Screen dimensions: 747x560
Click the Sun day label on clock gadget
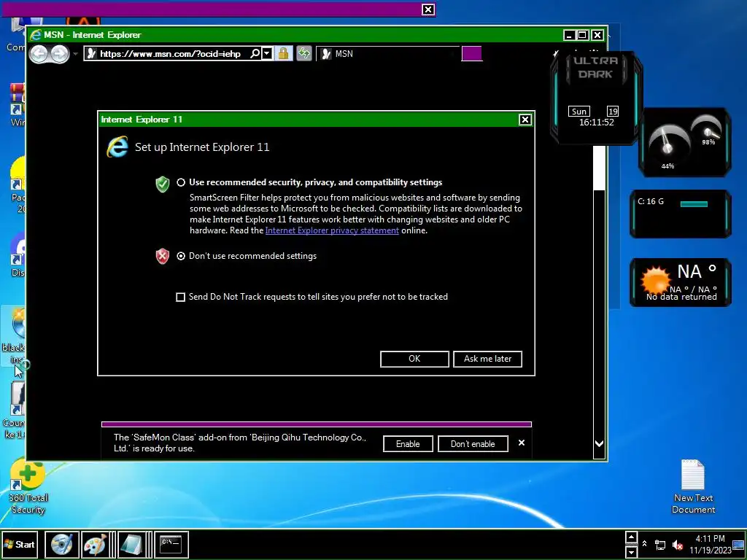click(578, 112)
